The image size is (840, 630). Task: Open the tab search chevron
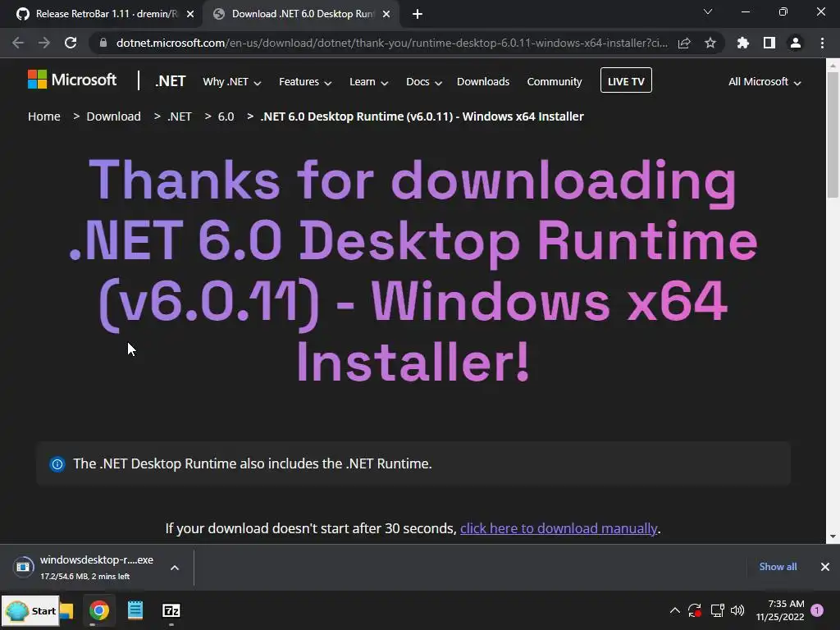coord(708,11)
